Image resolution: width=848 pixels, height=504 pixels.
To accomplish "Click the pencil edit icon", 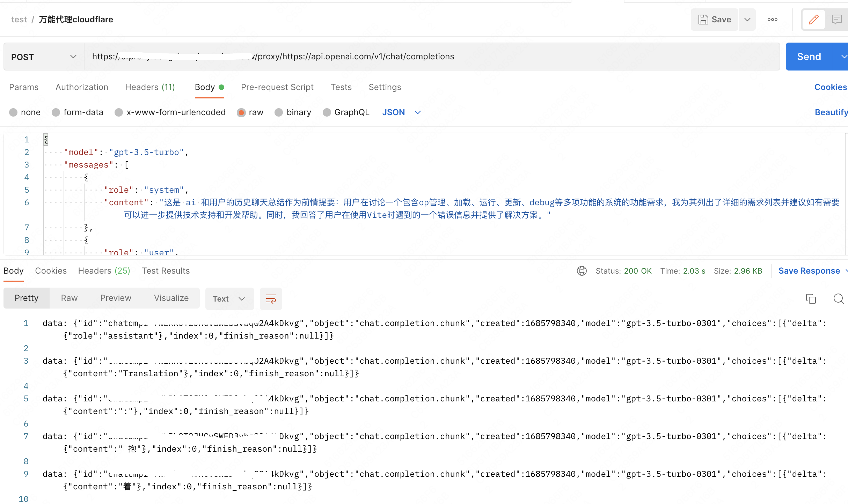I will [x=813, y=20].
